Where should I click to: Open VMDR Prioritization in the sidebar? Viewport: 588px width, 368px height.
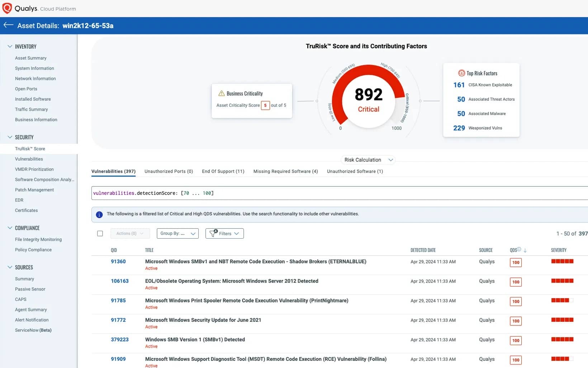click(x=34, y=169)
